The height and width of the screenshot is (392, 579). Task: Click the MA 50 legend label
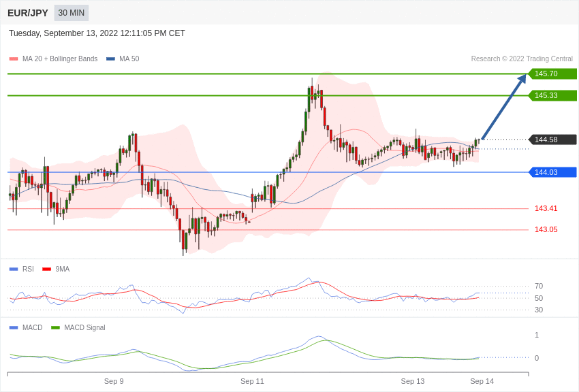click(129, 59)
